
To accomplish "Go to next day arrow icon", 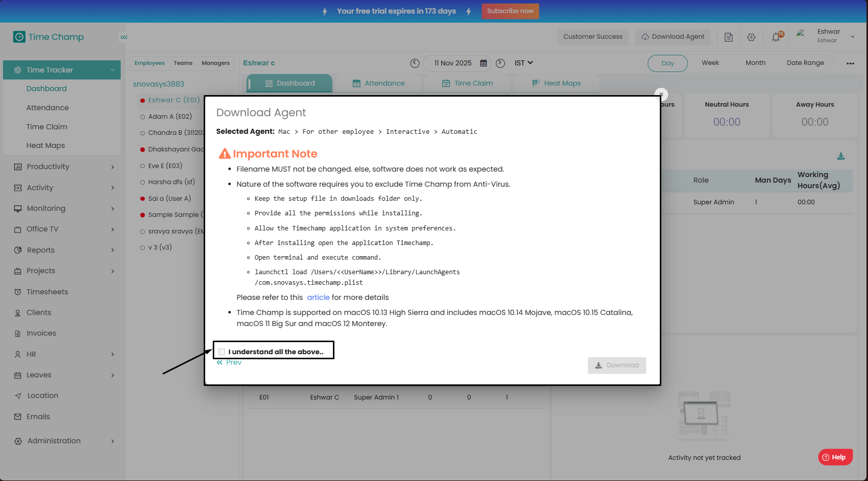I will (500, 63).
